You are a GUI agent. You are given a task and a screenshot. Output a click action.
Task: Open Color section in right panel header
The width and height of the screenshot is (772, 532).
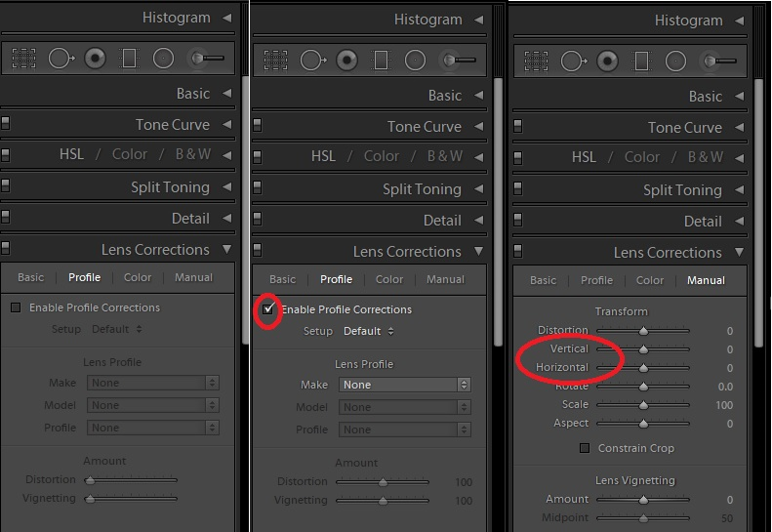pos(642,157)
